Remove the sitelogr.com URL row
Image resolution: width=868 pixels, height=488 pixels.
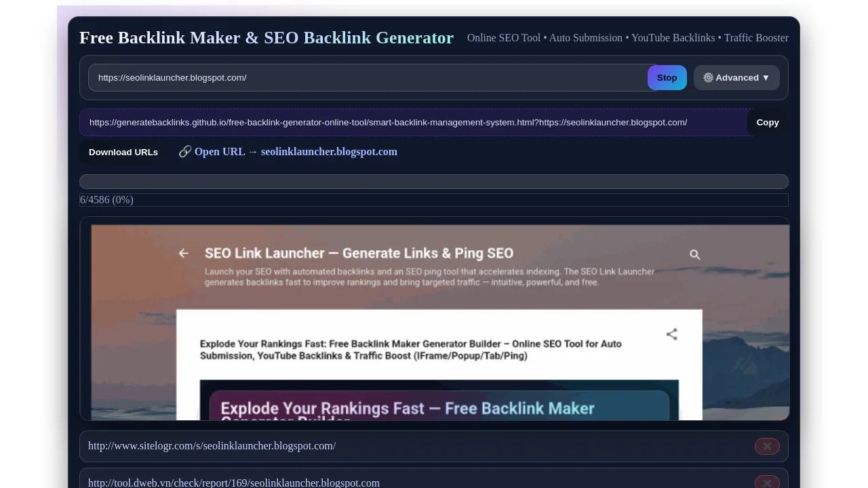767,446
